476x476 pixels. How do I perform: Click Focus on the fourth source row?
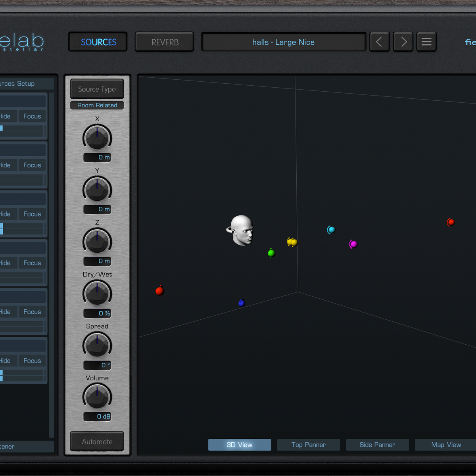(x=32, y=263)
